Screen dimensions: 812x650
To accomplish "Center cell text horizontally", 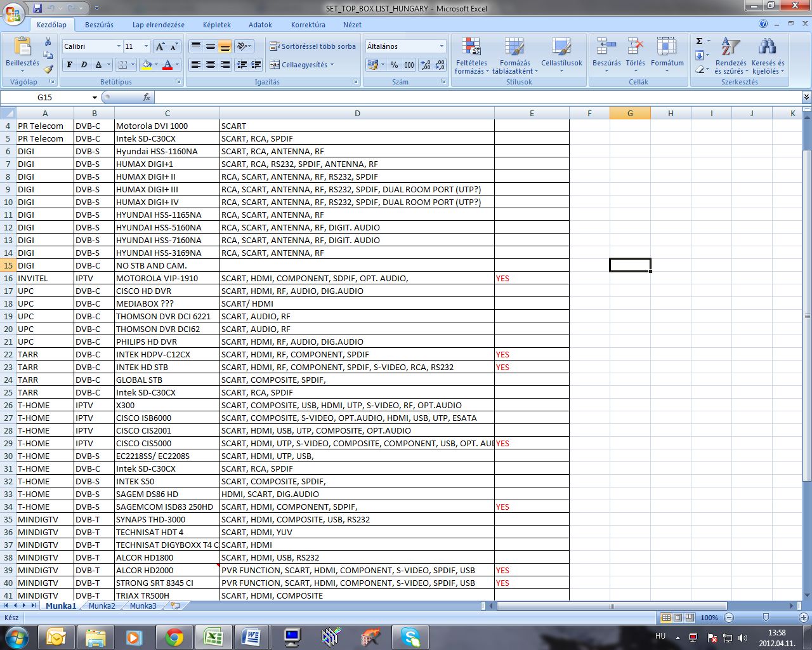I will coord(211,65).
